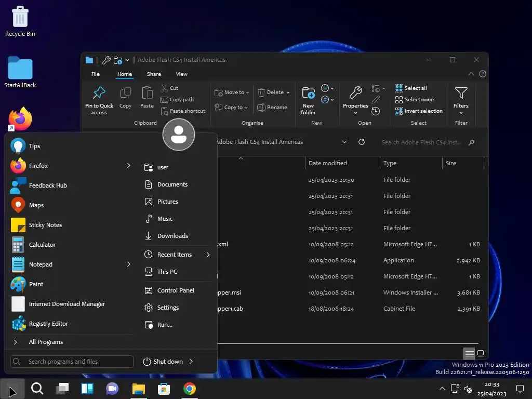This screenshot has height=399, width=532.
Task: Open the File menu tab
Action: (96, 74)
